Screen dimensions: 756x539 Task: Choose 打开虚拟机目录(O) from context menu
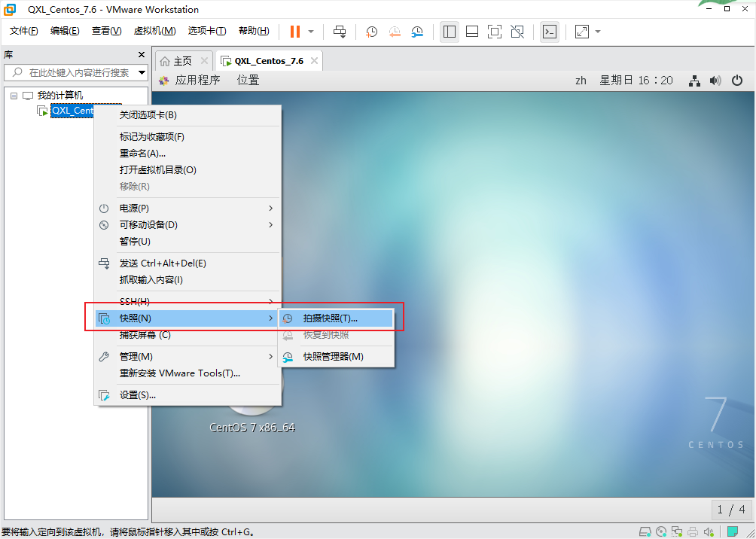tap(188, 169)
